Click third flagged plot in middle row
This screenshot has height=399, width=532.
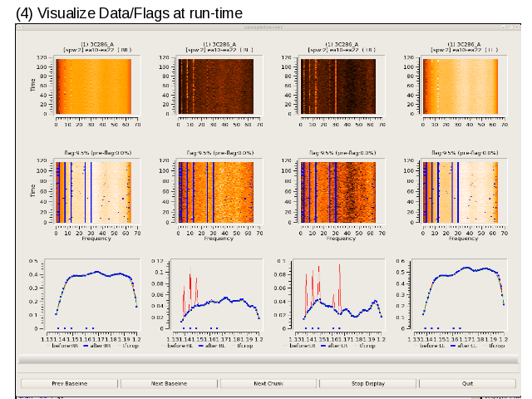(338, 192)
